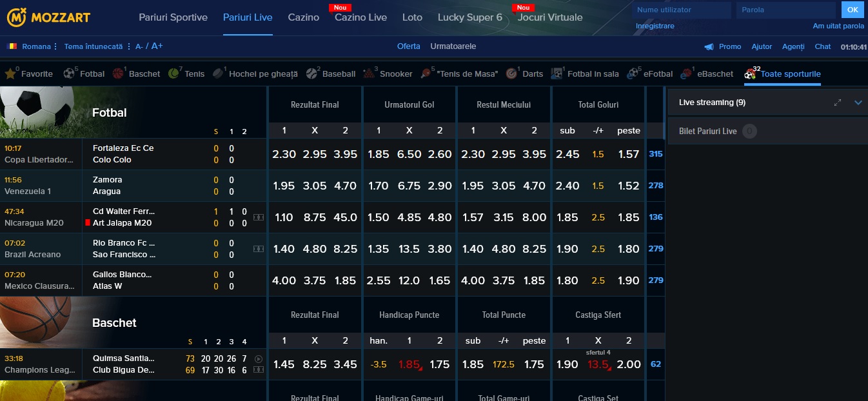Viewport: 868px width, 401px height.
Task: Show all 278 markets for Zamora match
Action: [x=656, y=186]
